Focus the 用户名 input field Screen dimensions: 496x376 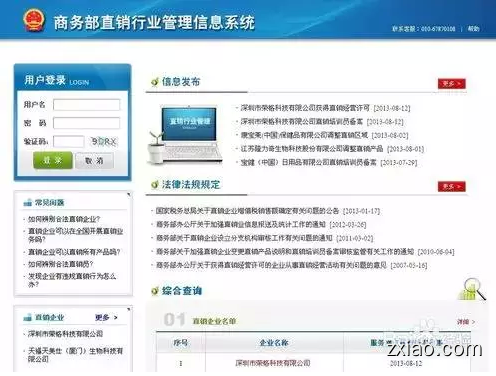[x=86, y=105]
